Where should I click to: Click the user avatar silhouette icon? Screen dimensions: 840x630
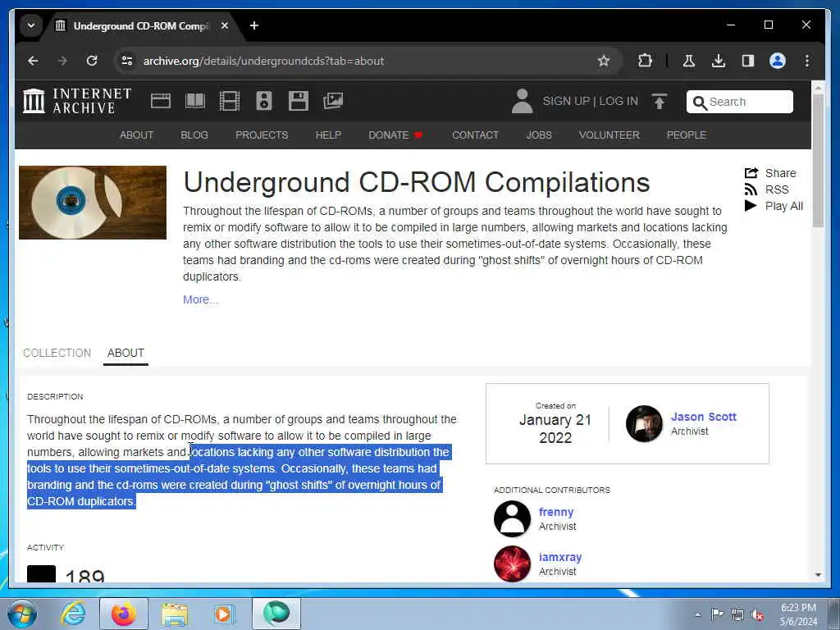pyautogui.click(x=522, y=101)
